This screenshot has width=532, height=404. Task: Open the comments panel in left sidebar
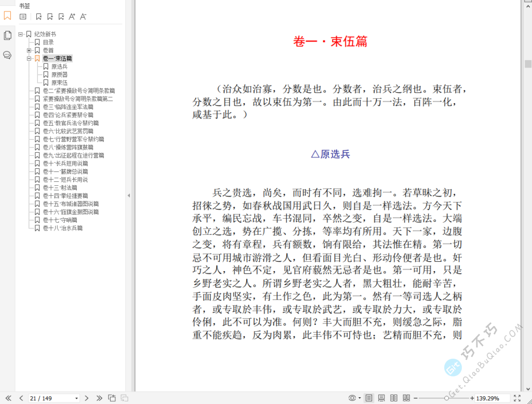[7, 55]
